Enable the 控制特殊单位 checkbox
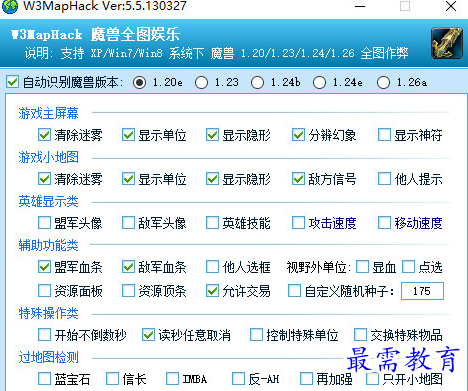 click(x=256, y=335)
